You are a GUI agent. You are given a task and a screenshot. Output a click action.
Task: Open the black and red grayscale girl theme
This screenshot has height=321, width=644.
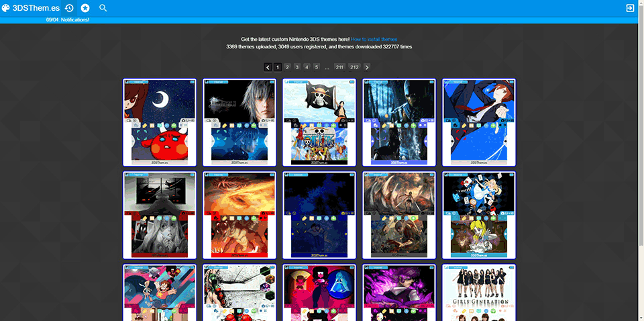[x=160, y=216]
